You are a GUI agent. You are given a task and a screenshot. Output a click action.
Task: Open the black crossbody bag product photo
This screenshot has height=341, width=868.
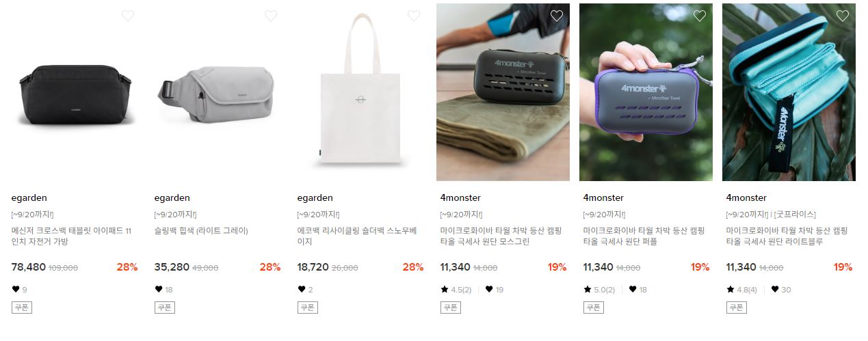(x=74, y=92)
